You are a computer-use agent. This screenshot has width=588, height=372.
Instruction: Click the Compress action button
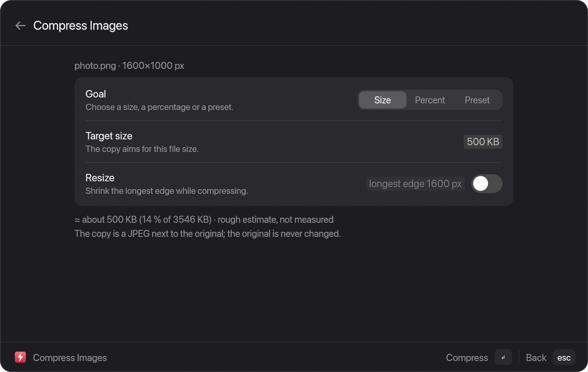[x=467, y=358]
